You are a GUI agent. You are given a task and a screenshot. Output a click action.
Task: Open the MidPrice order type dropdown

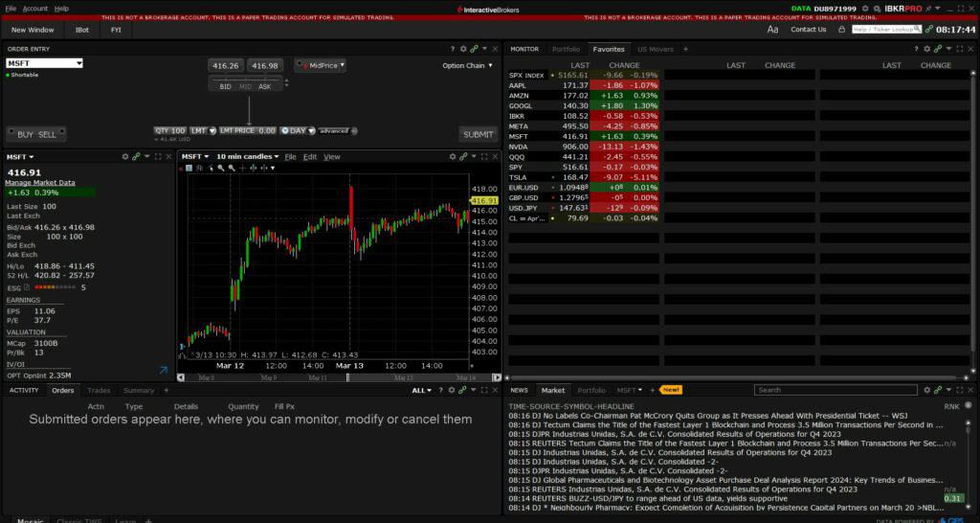point(321,65)
